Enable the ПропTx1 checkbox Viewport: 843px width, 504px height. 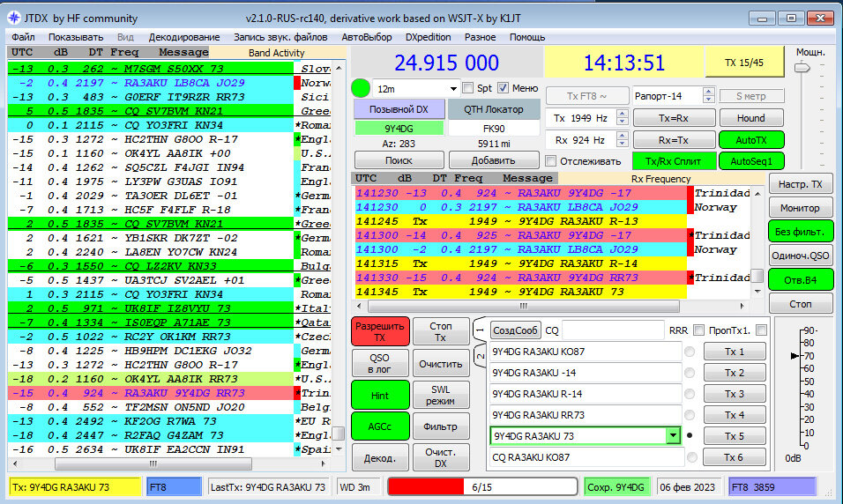[x=761, y=330]
